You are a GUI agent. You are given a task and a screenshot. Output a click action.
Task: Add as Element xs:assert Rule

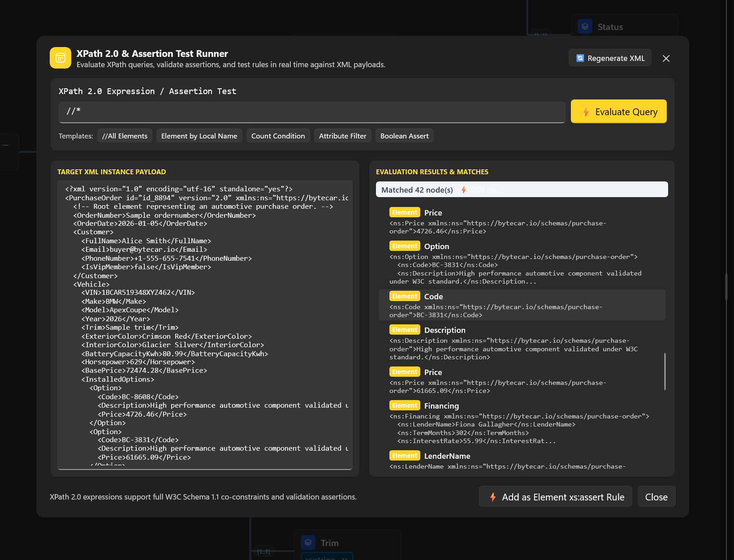556,496
